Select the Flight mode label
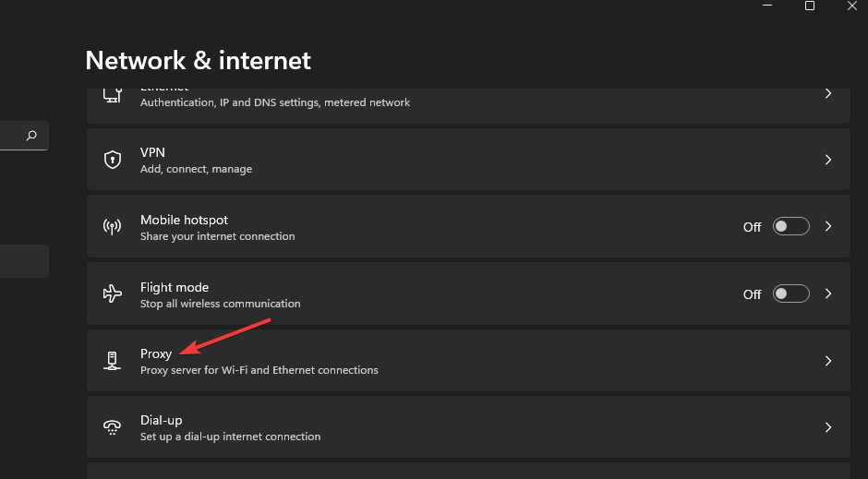 click(x=175, y=288)
